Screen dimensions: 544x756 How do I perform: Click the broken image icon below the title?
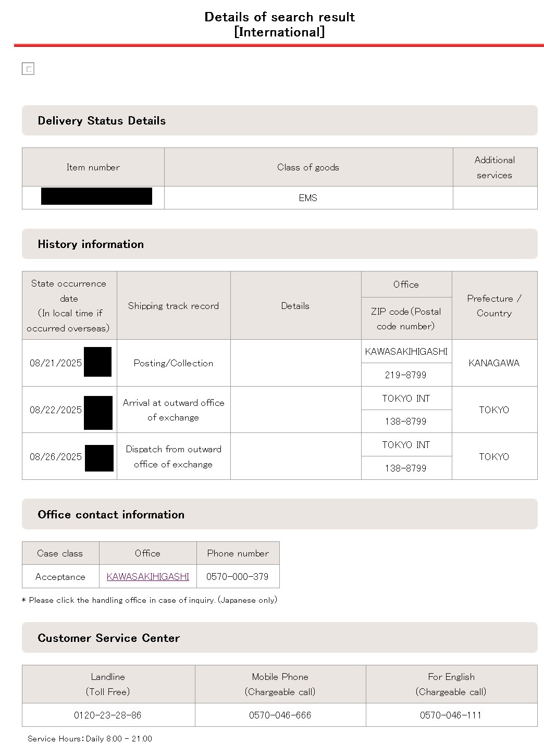[28, 69]
